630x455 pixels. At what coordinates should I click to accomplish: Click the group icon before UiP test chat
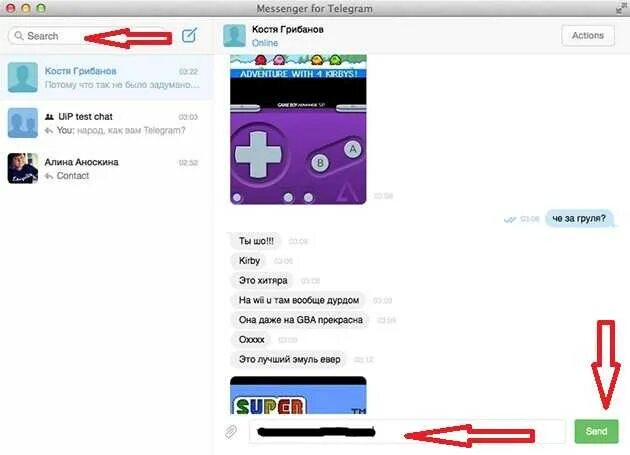(x=49, y=117)
